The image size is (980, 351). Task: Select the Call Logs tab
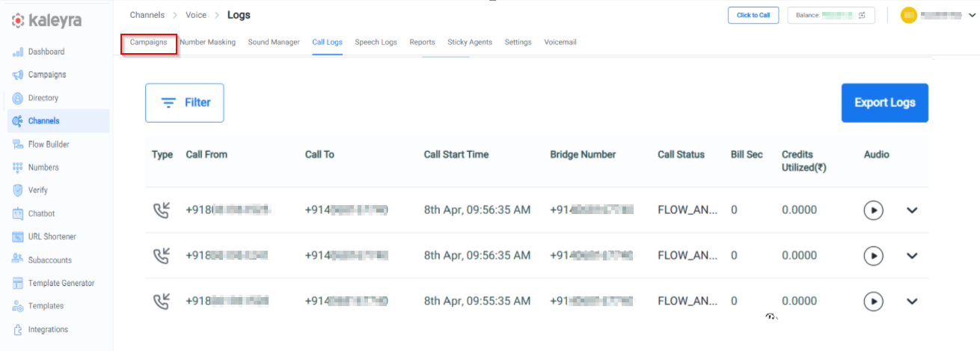coord(327,43)
